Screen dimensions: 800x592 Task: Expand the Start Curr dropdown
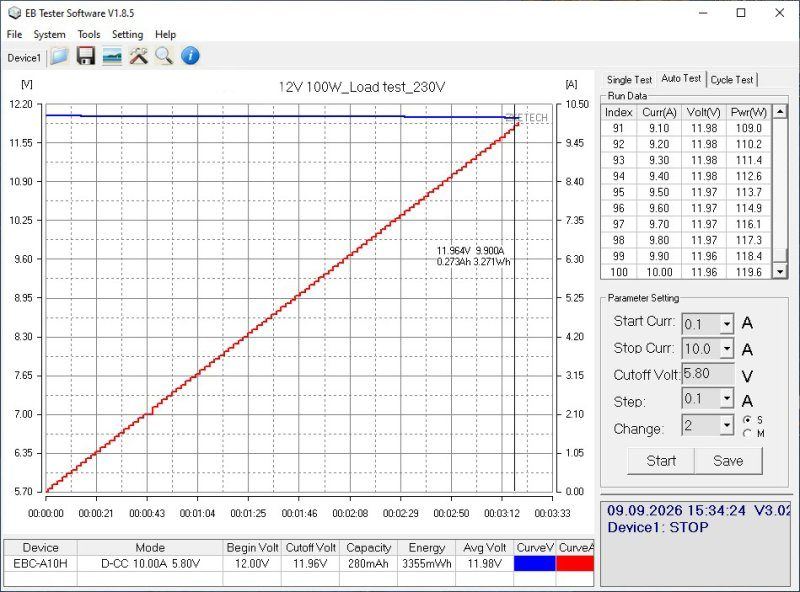727,324
